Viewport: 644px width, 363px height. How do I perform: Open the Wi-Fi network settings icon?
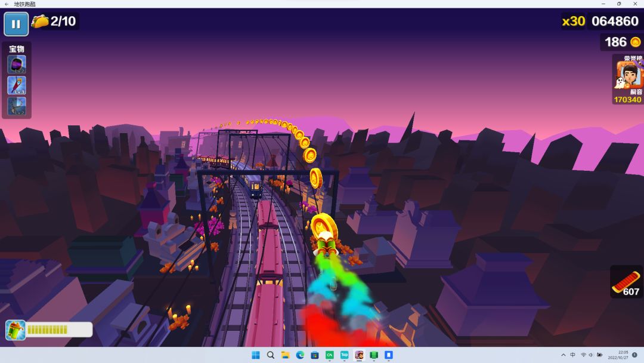[583, 355]
